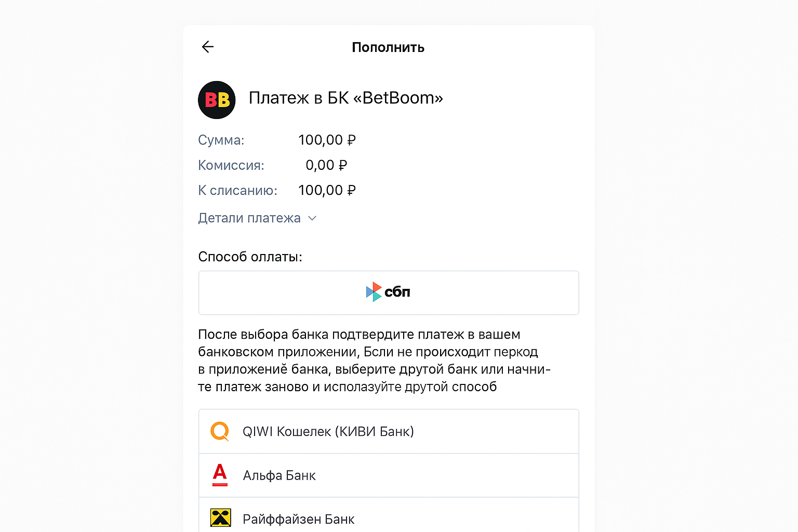The width and height of the screenshot is (798, 532).
Task: Click the back arrow at the top
Action: [x=208, y=47]
